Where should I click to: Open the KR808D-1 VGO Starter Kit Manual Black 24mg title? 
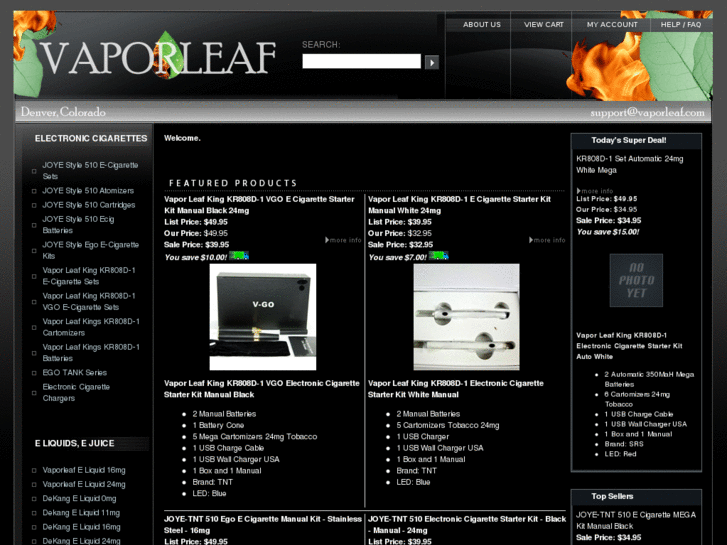(x=259, y=205)
